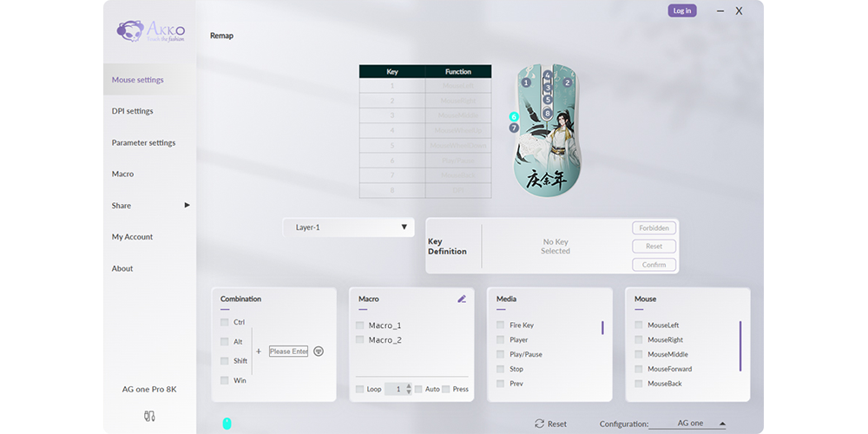This screenshot has height=434, width=868.
Task: Click the Log in button
Action: click(682, 10)
